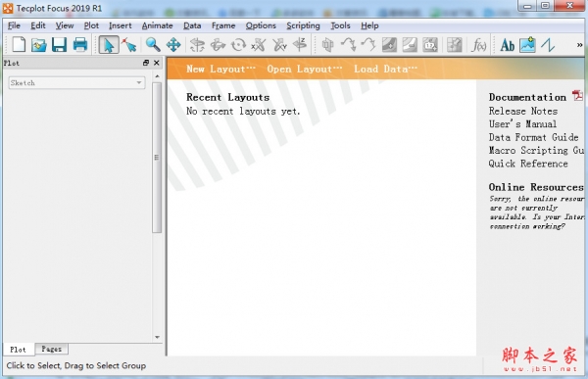The height and width of the screenshot is (379, 588).
Task: Expand the toolbar overflow chevron
Action: [x=579, y=45]
